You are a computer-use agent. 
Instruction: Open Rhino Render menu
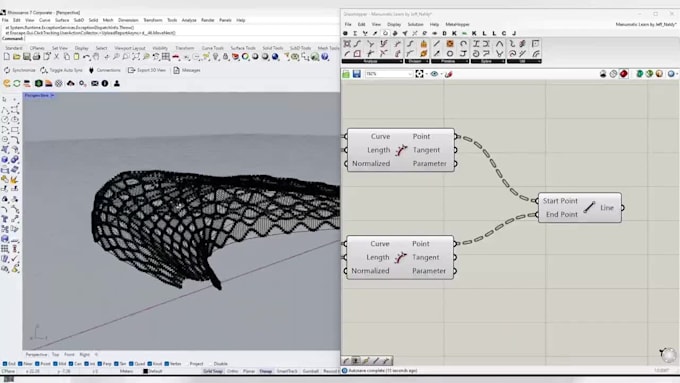click(208, 20)
